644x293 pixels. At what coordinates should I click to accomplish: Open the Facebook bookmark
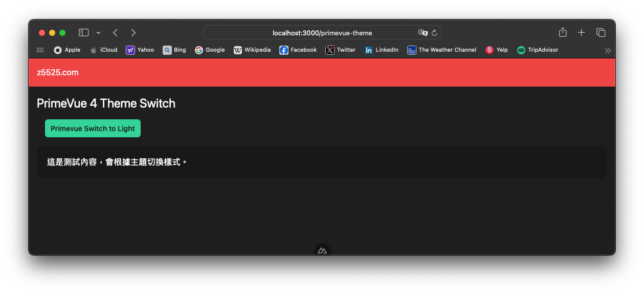tap(298, 50)
